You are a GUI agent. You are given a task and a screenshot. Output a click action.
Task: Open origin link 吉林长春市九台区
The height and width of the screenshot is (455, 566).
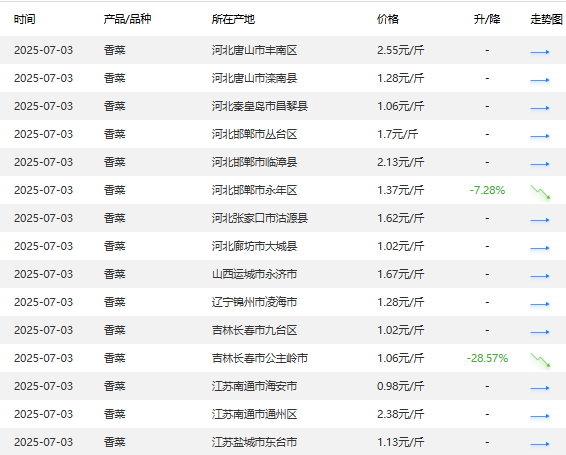pyautogui.click(x=254, y=330)
